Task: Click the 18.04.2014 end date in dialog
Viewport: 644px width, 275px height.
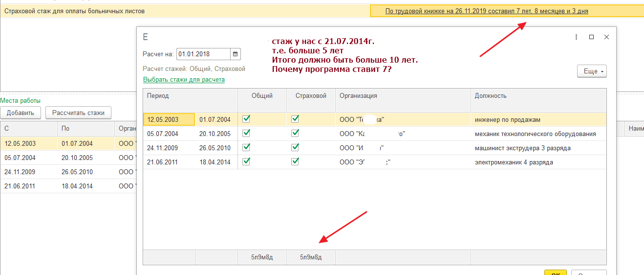Action: point(216,162)
